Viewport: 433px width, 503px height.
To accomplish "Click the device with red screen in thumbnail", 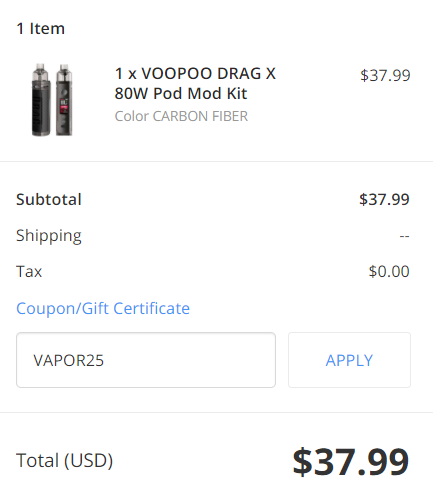I will [64, 100].
